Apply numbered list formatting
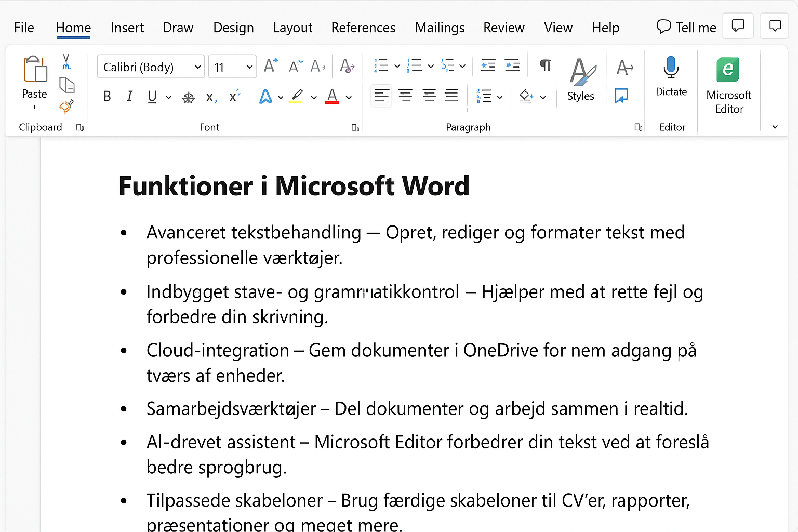 414,65
